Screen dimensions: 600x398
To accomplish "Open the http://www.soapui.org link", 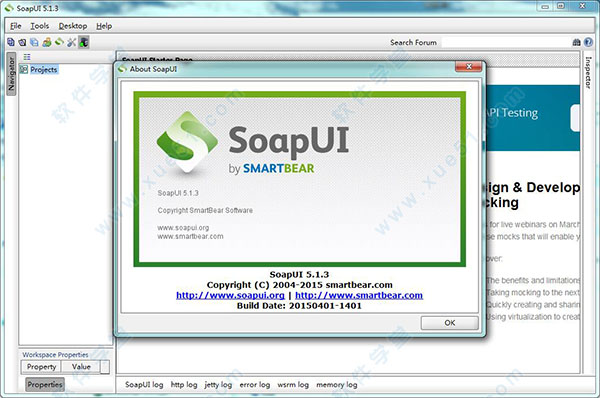I will click(x=230, y=295).
